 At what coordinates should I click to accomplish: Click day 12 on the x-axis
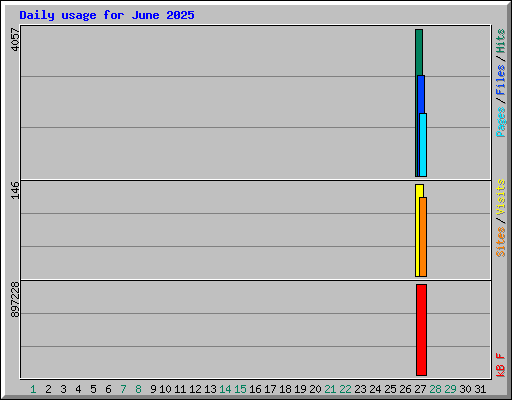point(195,389)
